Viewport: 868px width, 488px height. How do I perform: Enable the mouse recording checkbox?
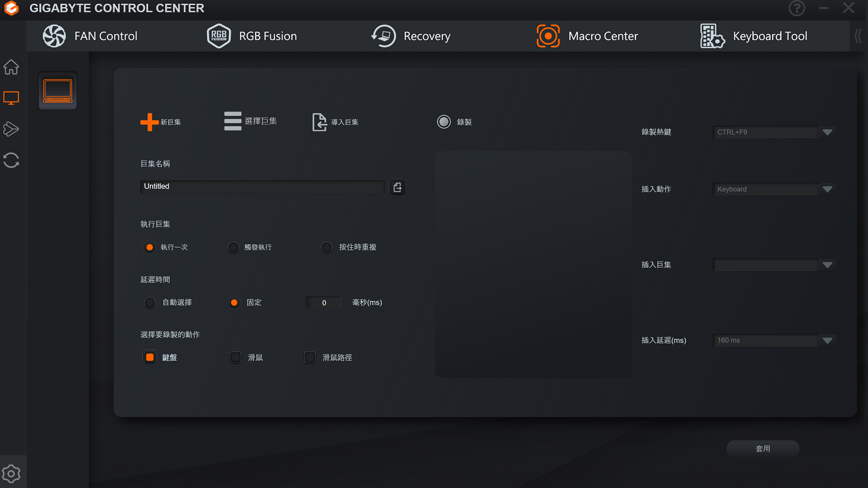pos(235,357)
